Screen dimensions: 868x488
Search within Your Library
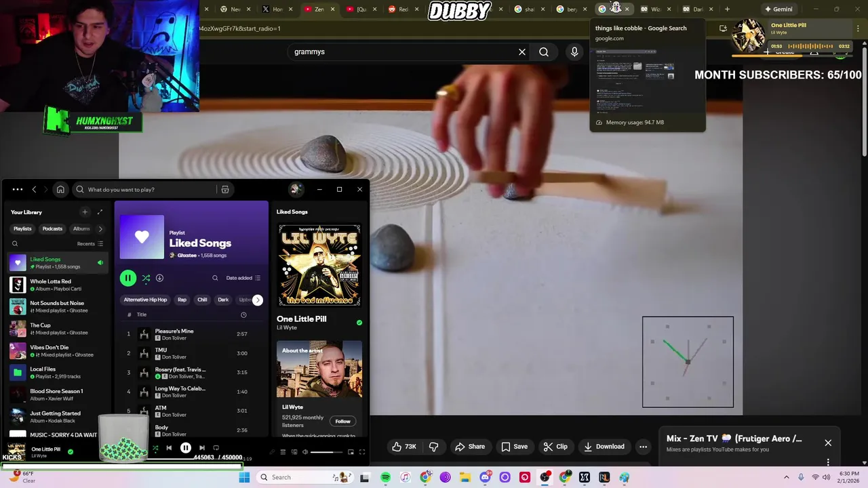click(15, 244)
